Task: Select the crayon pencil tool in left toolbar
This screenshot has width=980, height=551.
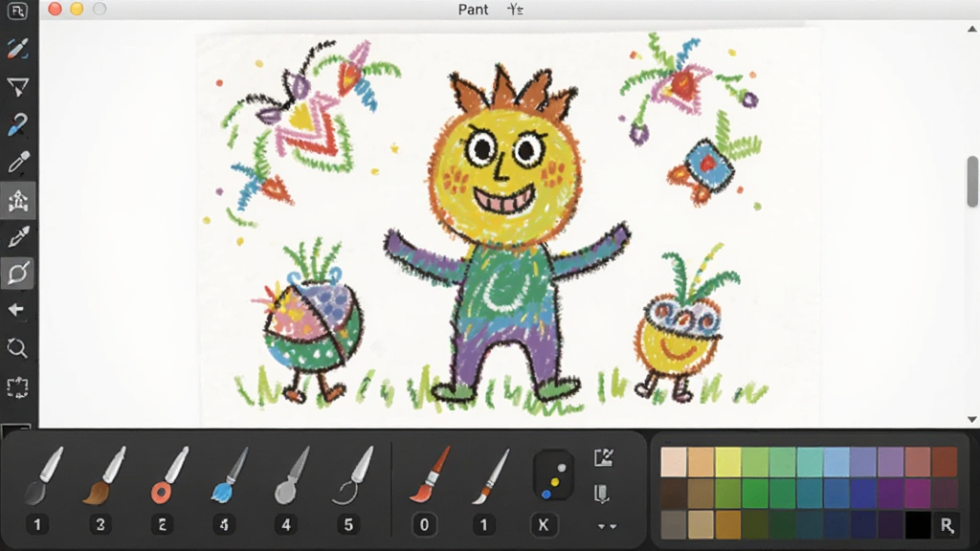Action: 17,49
